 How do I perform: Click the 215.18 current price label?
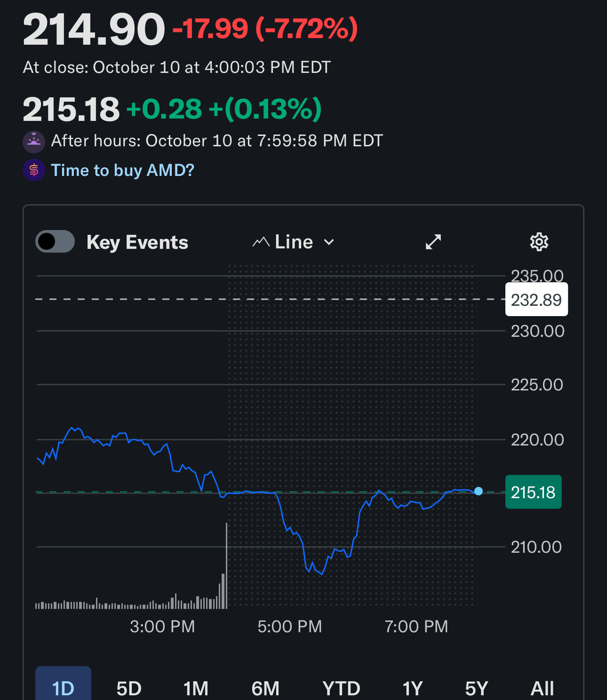point(533,492)
